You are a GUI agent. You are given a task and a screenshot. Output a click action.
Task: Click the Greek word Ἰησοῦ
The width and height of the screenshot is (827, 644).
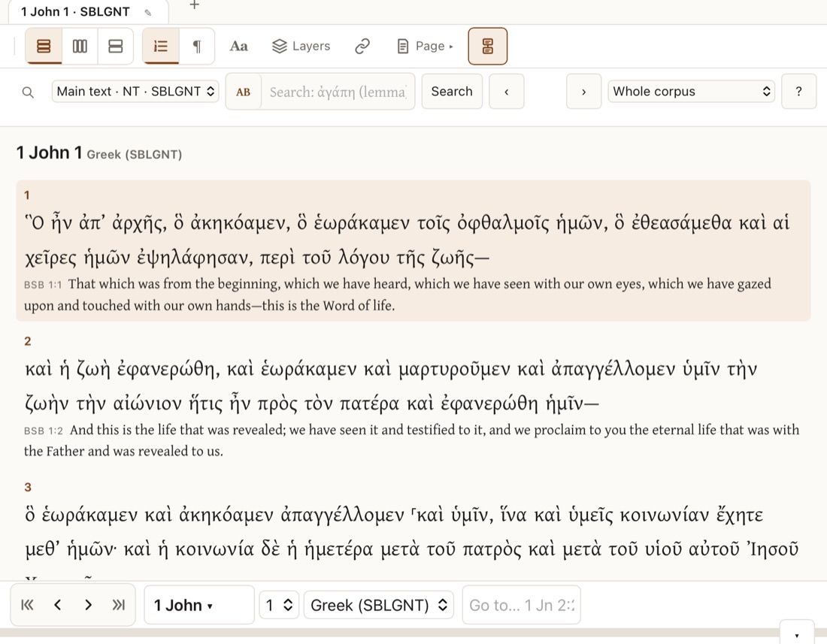pos(773,550)
